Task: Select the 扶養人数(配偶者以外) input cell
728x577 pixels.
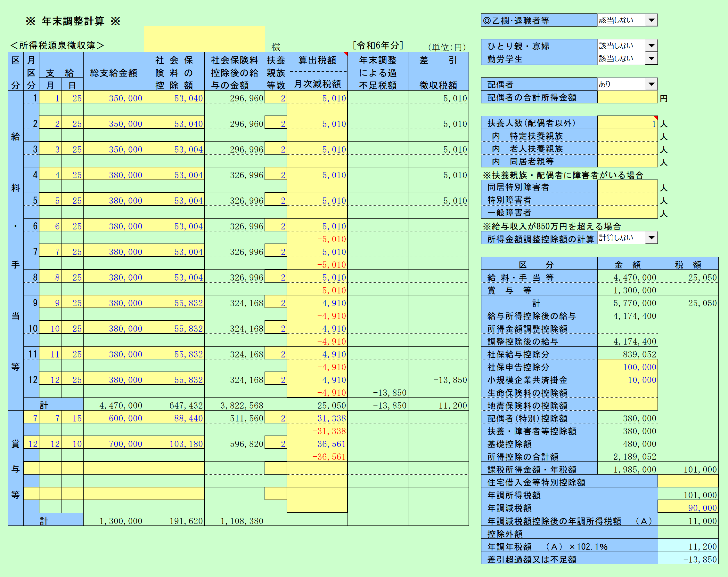Action: [x=627, y=123]
